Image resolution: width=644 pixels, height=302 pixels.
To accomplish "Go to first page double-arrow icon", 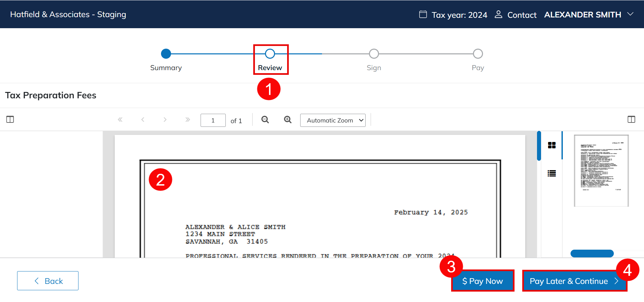I will point(120,119).
